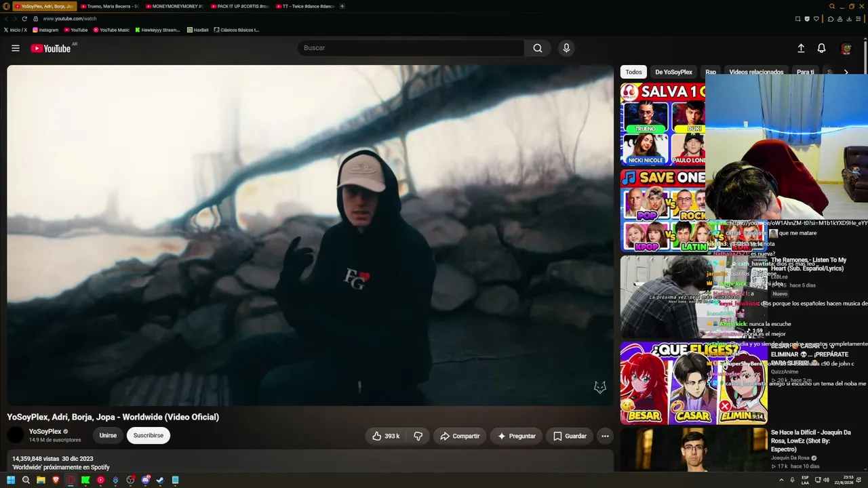This screenshot has height=488, width=868.
Task: Open the YouTube guide hamburger menu
Action: point(16,48)
